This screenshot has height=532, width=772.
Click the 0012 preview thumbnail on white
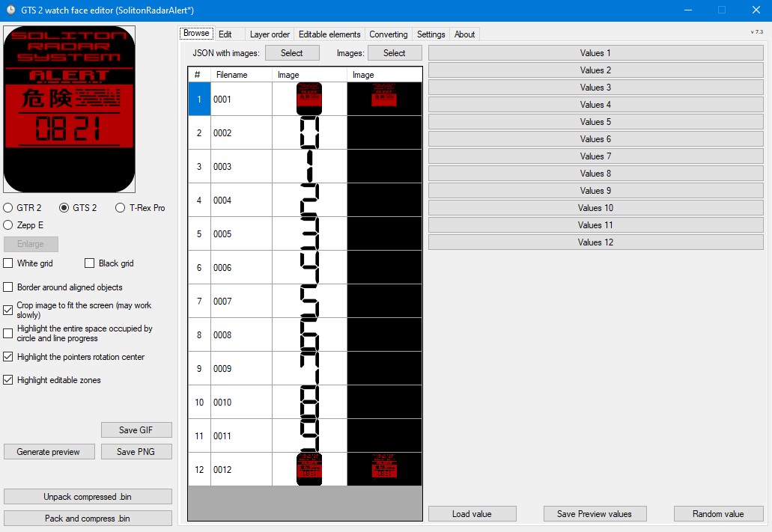[x=309, y=469]
